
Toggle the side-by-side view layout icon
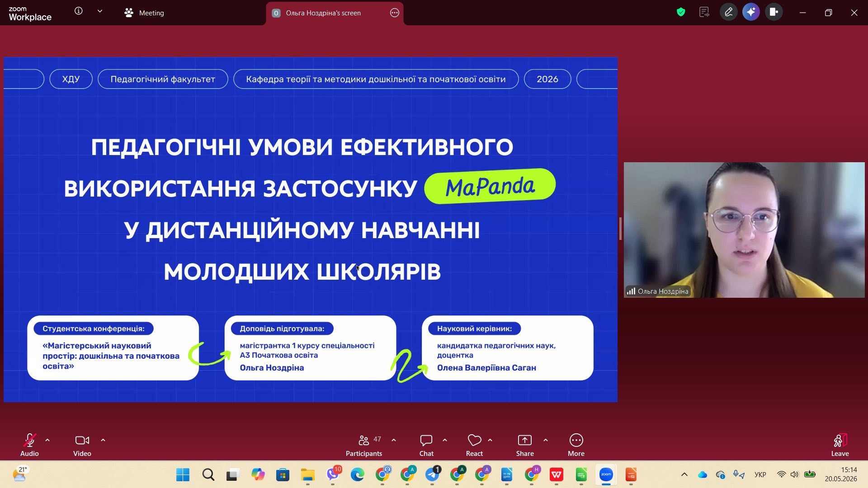pos(774,12)
